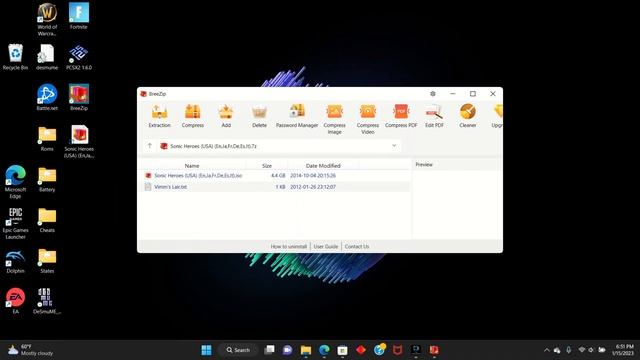This screenshot has height=360, width=640.
Task: Sort files by Size column
Action: (267, 166)
